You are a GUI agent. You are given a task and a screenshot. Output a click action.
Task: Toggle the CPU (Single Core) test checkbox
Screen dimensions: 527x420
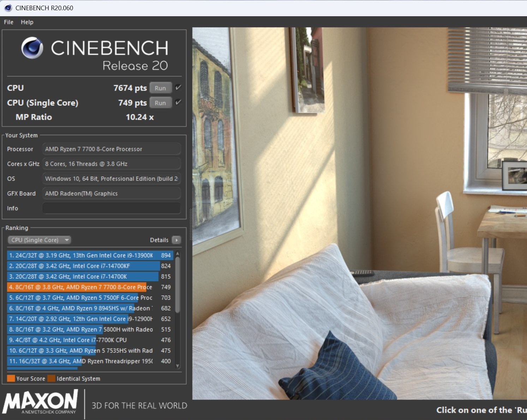178,102
